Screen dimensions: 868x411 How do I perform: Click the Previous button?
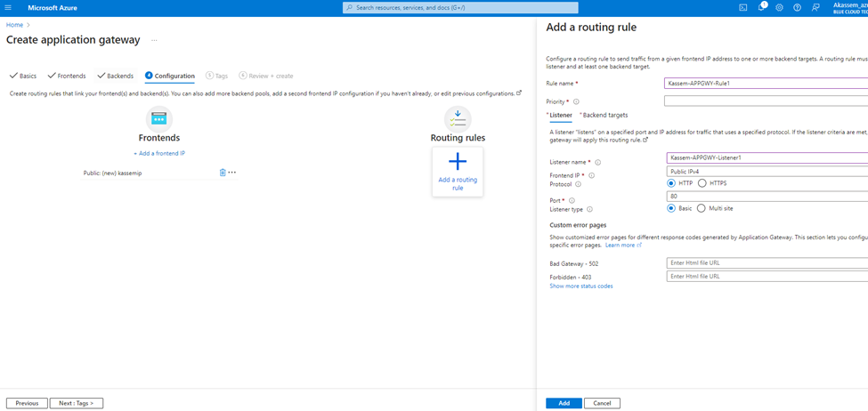tap(27, 403)
